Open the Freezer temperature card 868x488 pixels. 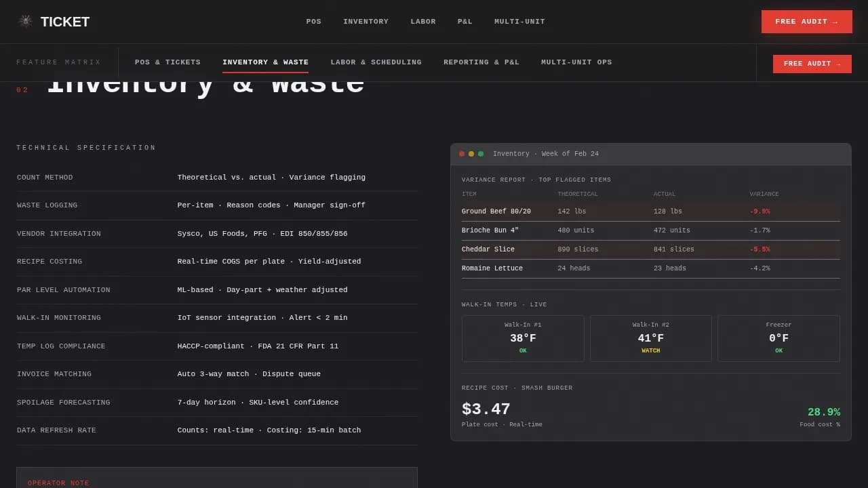click(x=778, y=338)
